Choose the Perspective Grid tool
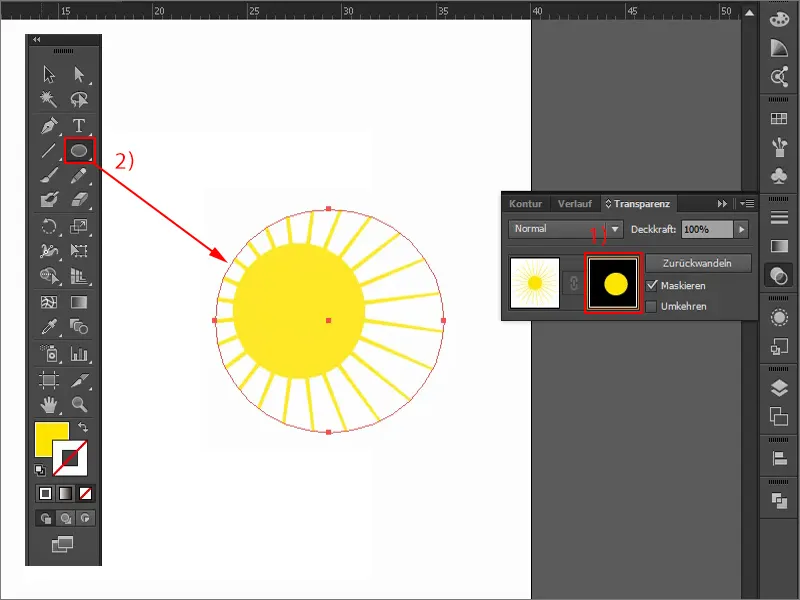Image resolution: width=800 pixels, height=600 pixels. [x=79, y=276]
